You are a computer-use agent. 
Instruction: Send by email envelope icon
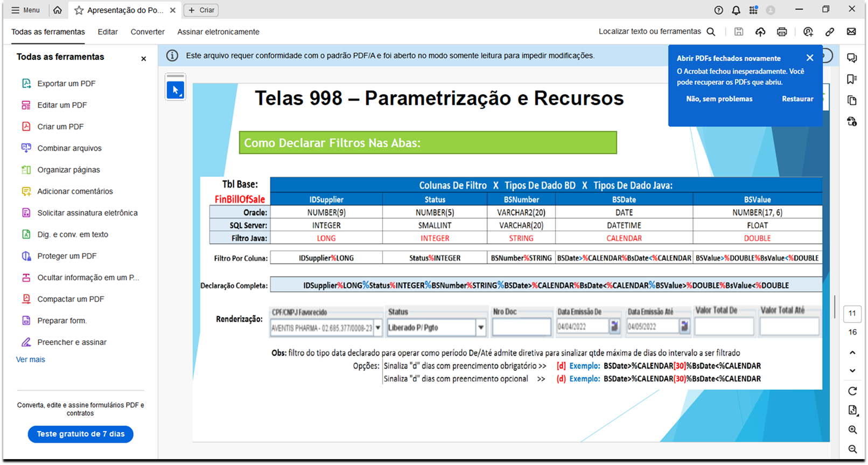point(851,32)
